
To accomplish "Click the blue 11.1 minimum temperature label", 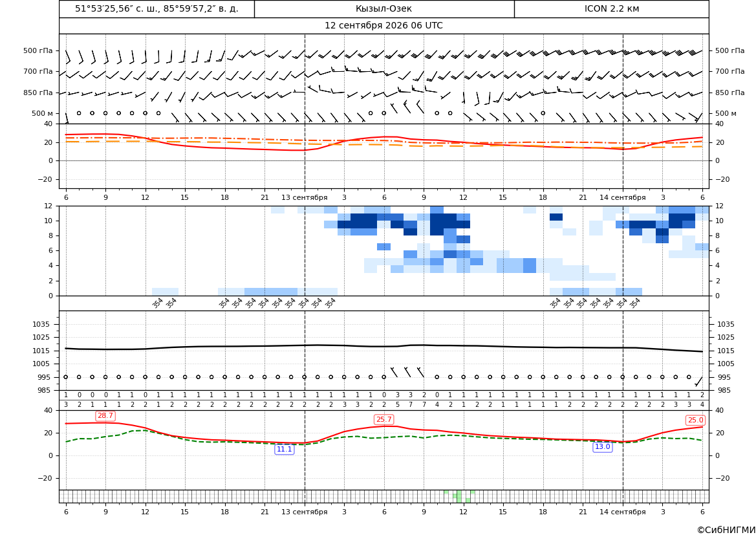I will pos(284,449).
